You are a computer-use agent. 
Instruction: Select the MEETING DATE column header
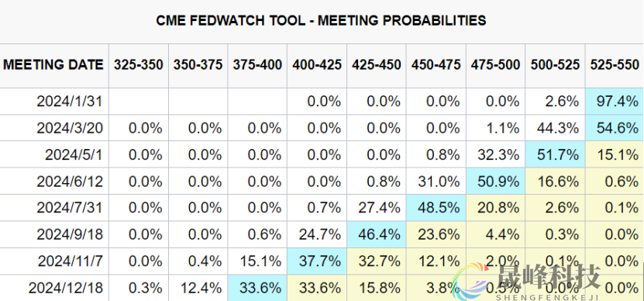[x=54, y=65]
